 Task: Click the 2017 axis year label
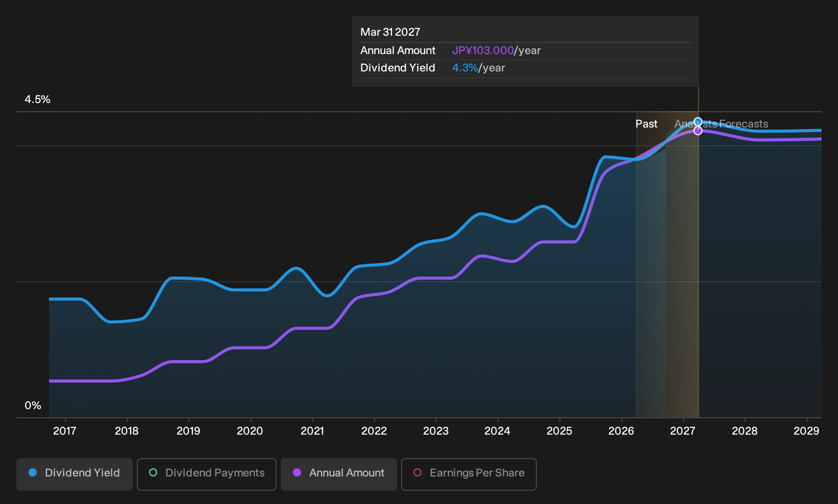coord(65,431)
